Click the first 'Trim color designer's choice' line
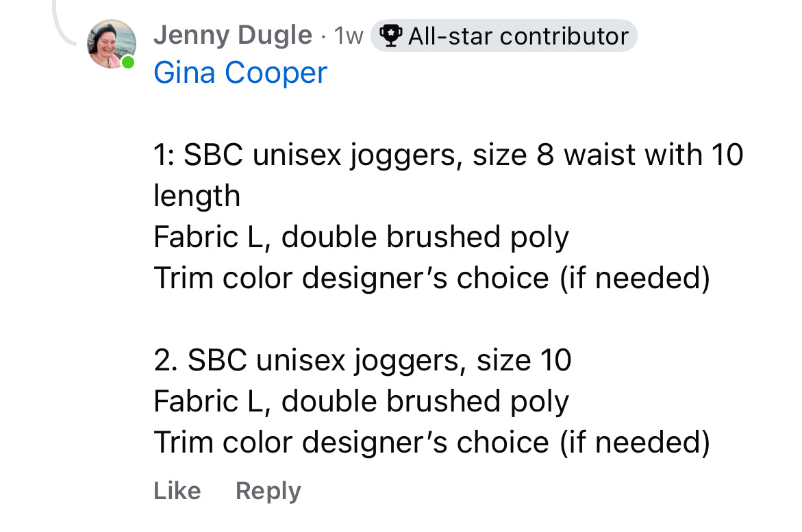 (431, 278)
